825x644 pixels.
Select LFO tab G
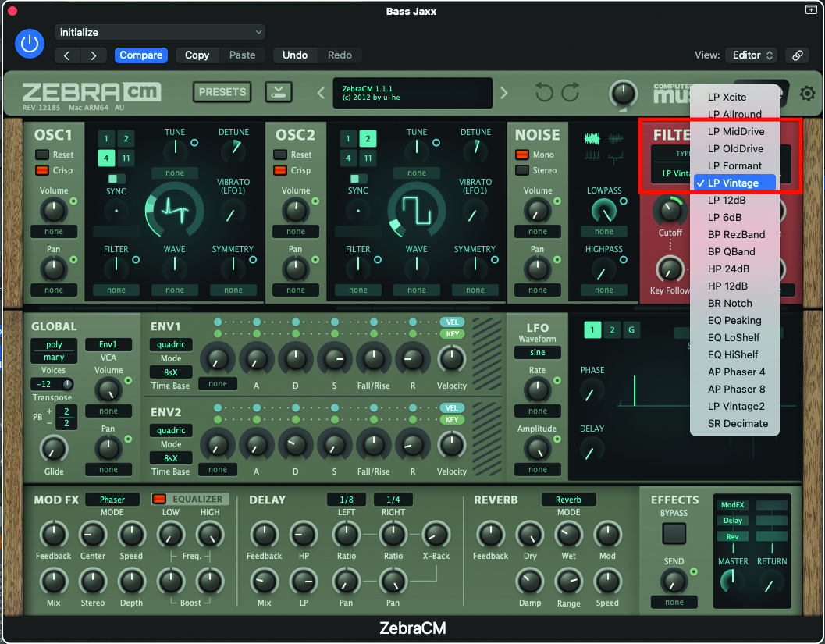click(631, 330)
